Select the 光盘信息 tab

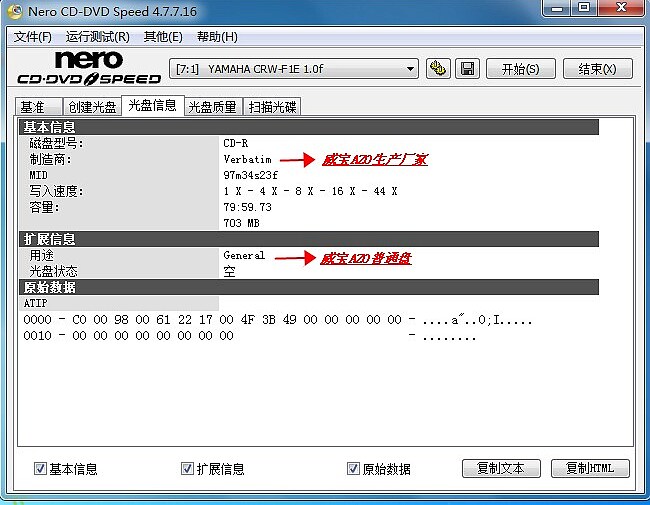tap(153, 105)
